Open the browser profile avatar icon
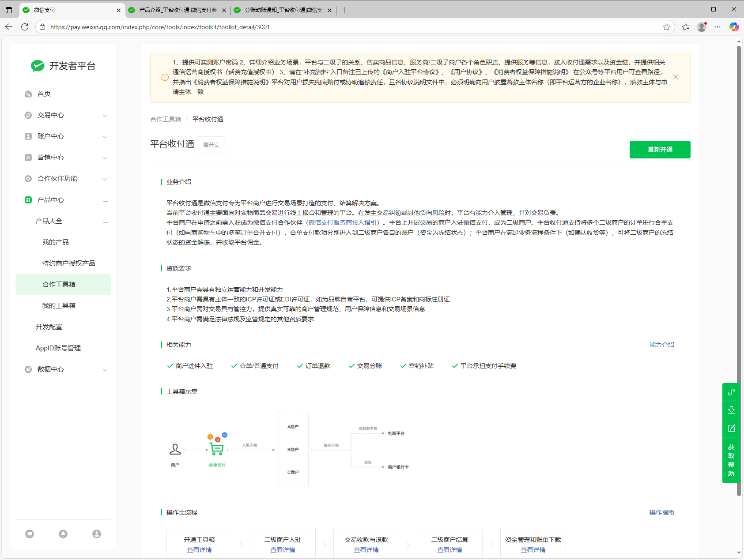Screen dimensions: 744x560 tap(702, 27)
